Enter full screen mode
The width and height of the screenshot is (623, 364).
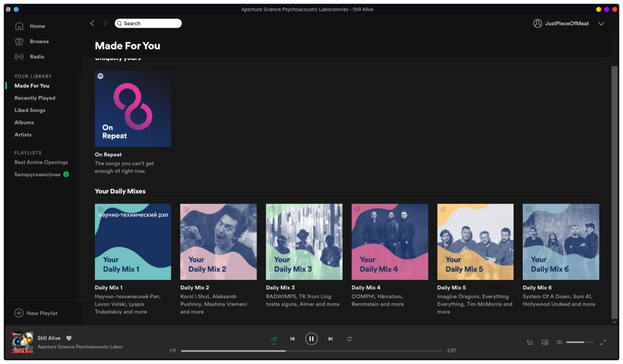click(604, 342)
